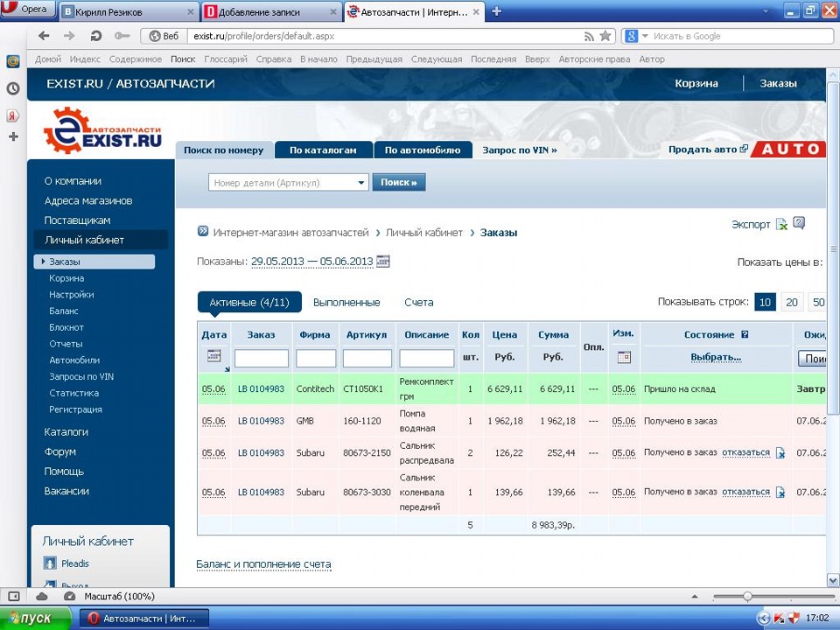Image resolution: width=840 pixels, height=630 pixels.
Task: Switch to Добавление записи browser tab
Action: [271, 11]
